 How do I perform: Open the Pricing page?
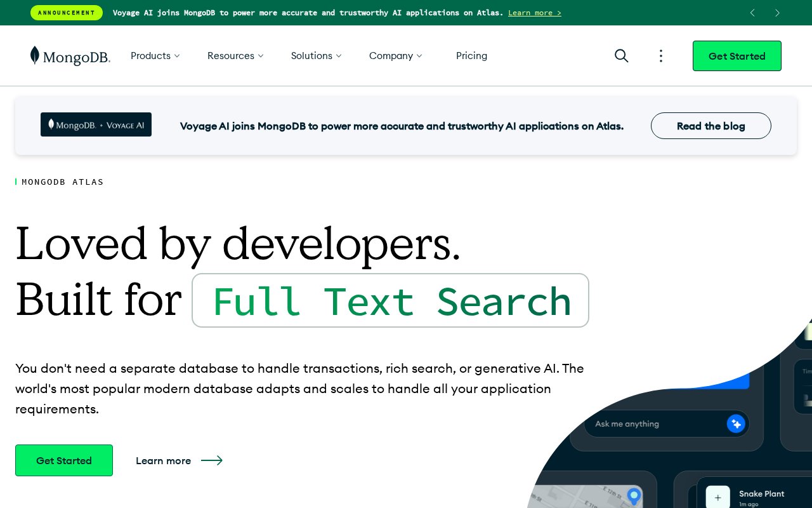click(471, 56)
